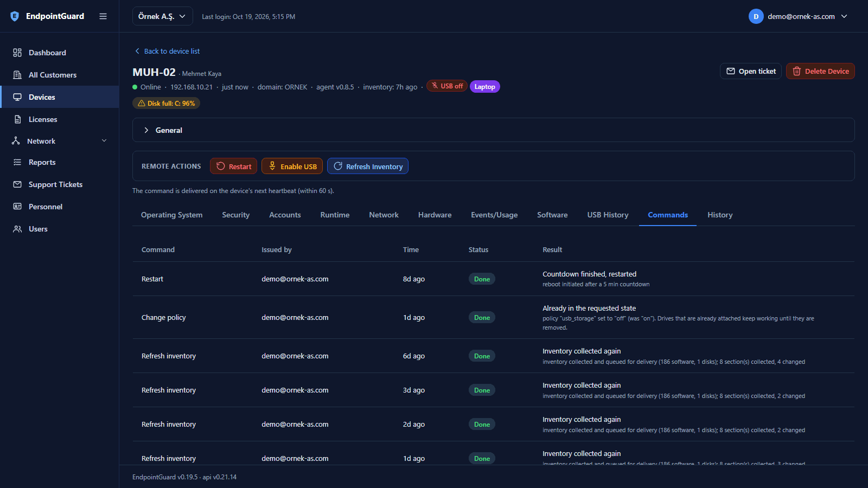Toggle the hamburger sidebar menu
868x488 pixels.
[103, 16]
